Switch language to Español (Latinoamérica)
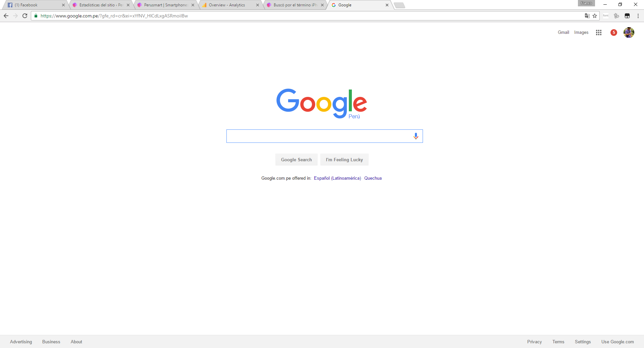The height and width of the screenshot is (348, 644). coord(337,178)
